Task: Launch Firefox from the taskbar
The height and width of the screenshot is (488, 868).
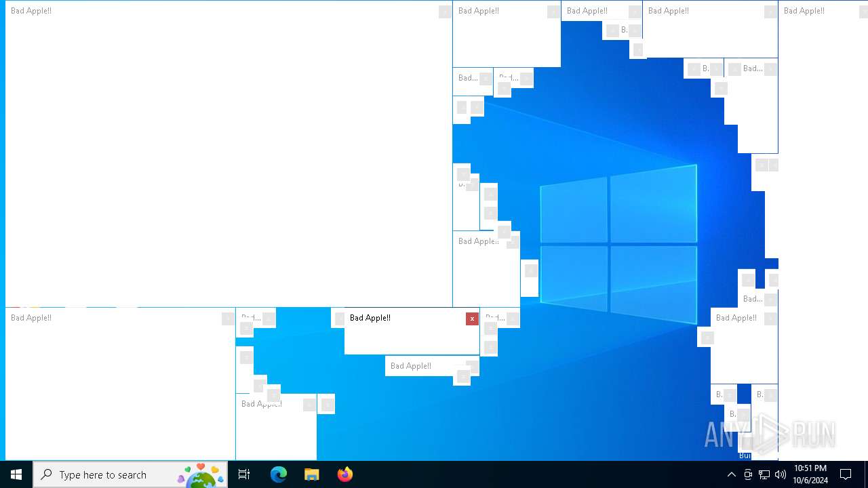Action: click(x=345, y=474)
